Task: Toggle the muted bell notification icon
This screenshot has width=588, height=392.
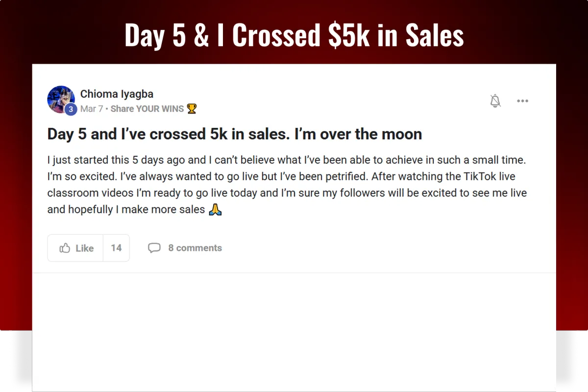Action: 495,101
